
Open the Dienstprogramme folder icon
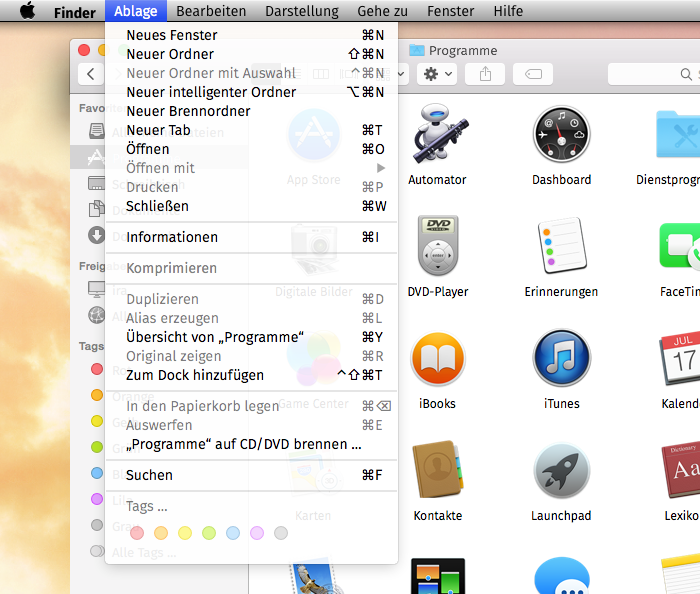(x=678, y=134)
